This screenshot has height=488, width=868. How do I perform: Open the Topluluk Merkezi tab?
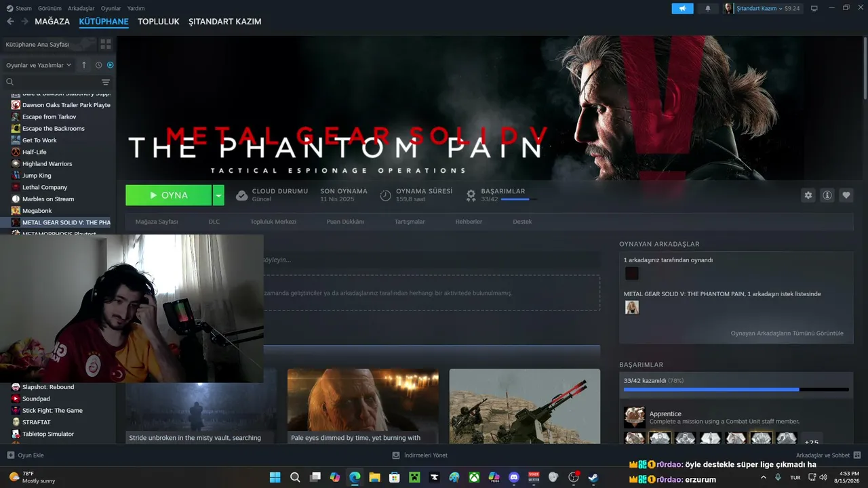pyautogui.click(x=273, y=222)
